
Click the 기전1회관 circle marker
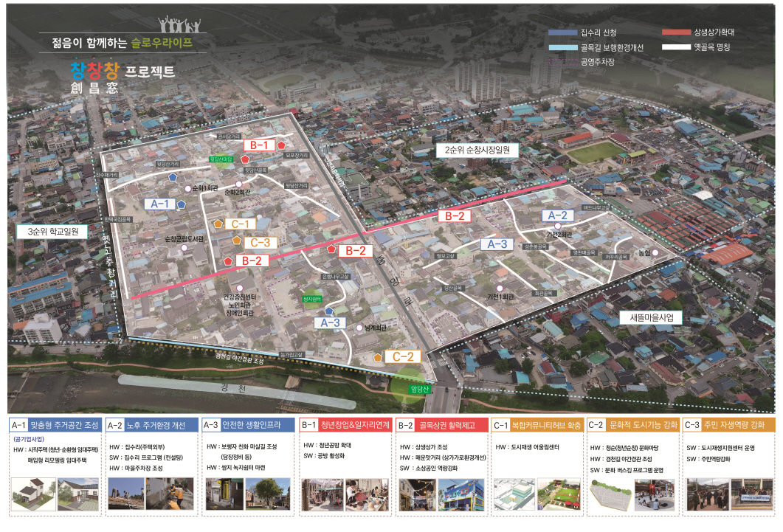tap(500, 289)
